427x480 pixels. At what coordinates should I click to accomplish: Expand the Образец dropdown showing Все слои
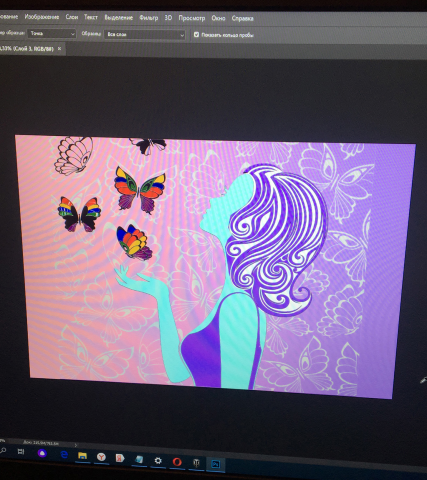click(x=145, y=34)
